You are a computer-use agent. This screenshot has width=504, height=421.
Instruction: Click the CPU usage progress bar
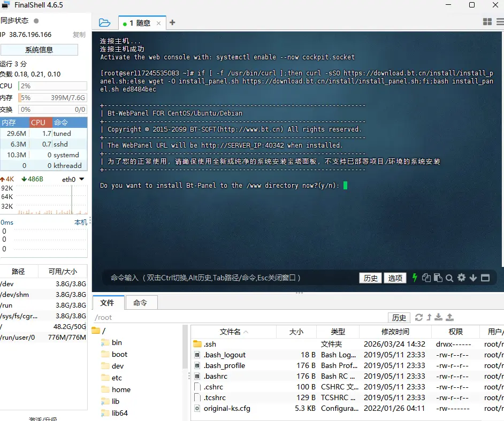click(x=52, y=86)
